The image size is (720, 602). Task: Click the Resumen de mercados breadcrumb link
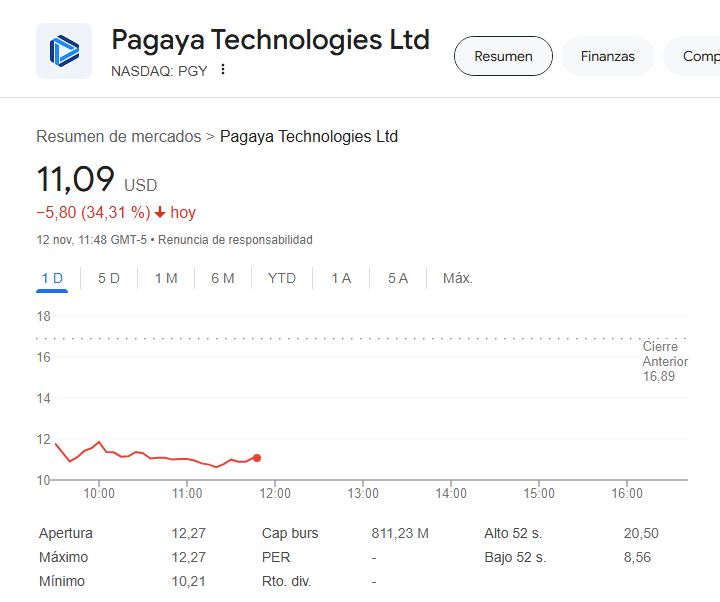click(x=118, y=136)
